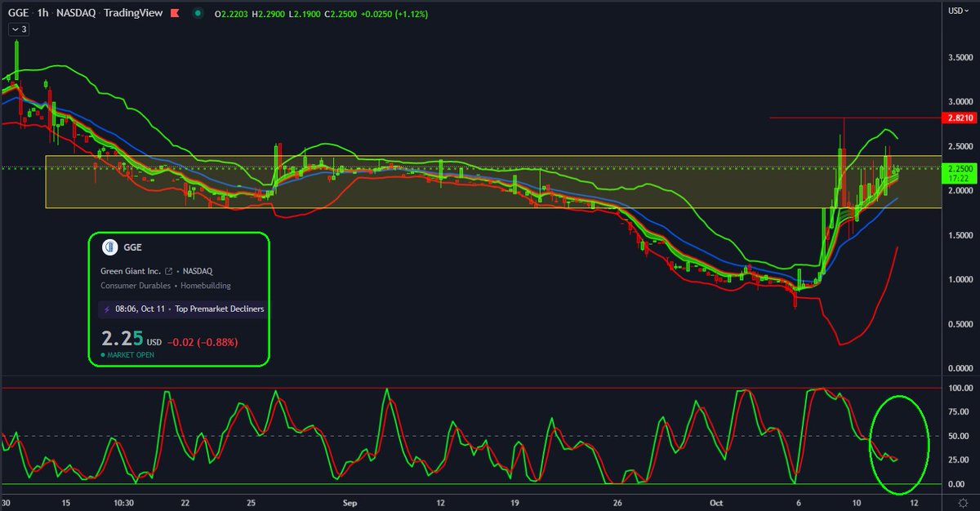This screenshot has width=980, height=511.
Task: Click the Green Giant Inc. company name
Action: [x=131, y=271]
